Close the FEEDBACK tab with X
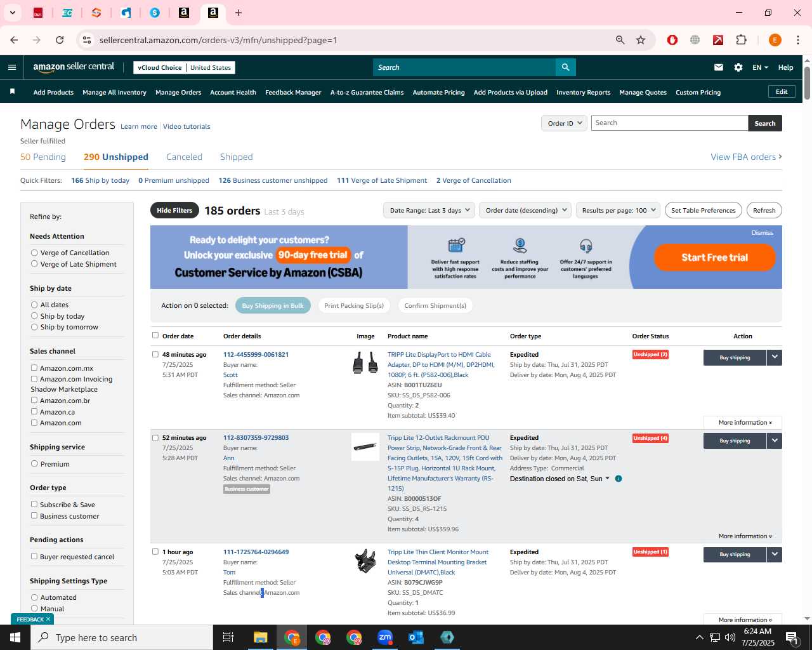 [48, 619]
